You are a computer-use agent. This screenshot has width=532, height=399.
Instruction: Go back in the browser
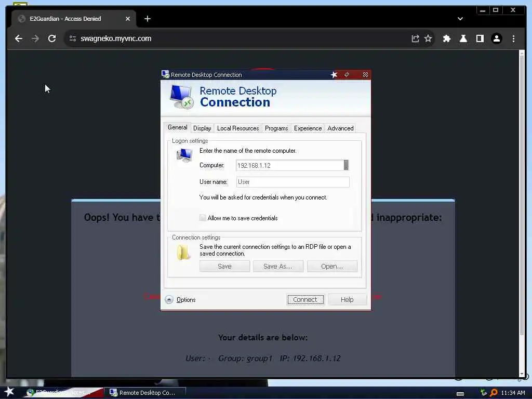tap(19, 38)
